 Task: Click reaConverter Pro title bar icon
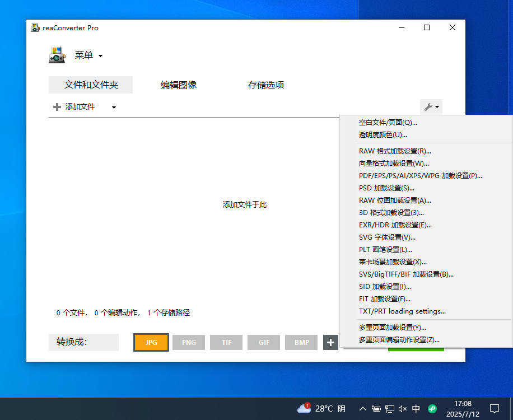pyautogui.click(x=35, y=28)
